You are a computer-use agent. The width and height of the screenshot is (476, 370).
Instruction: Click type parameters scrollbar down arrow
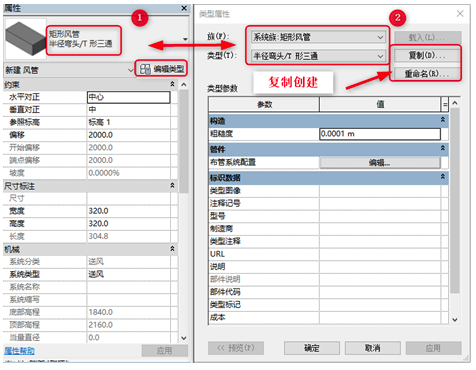(x=455, y=319)
